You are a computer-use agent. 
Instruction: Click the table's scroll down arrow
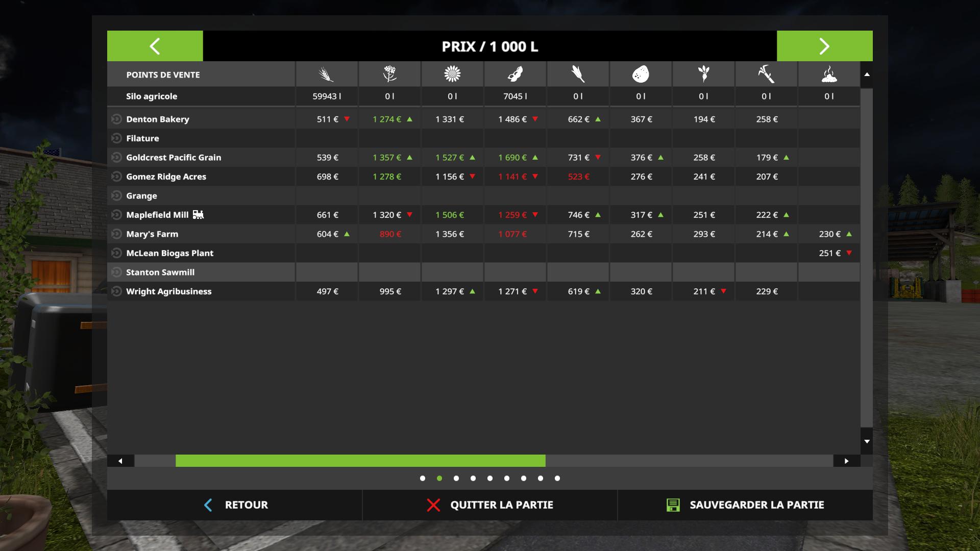pyautogui.click(x=867, y=441)
